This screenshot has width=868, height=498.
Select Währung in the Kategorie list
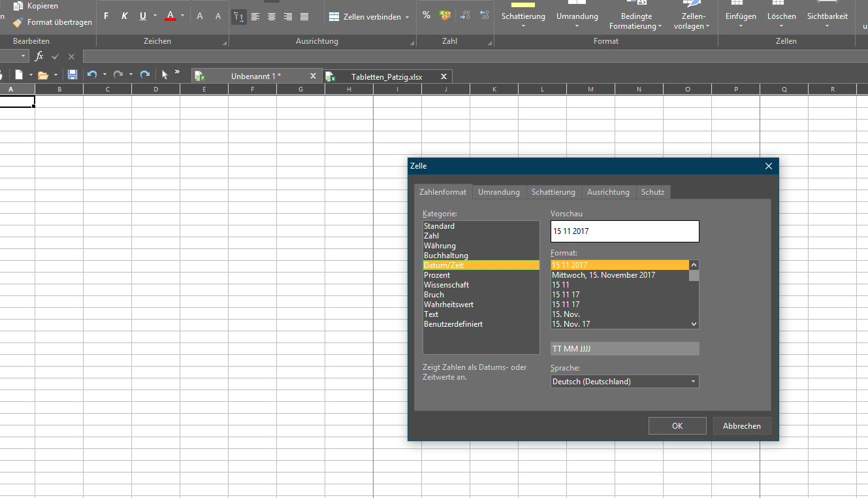coord(440,246)
